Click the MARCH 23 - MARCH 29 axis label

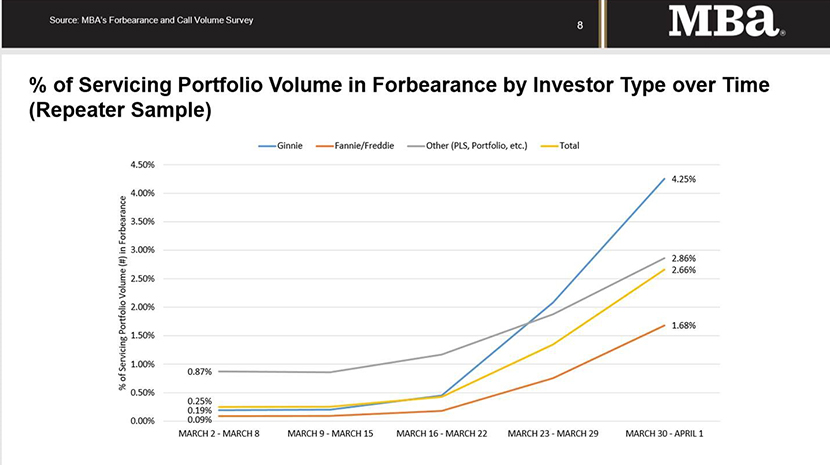click(x=552, y=434)
